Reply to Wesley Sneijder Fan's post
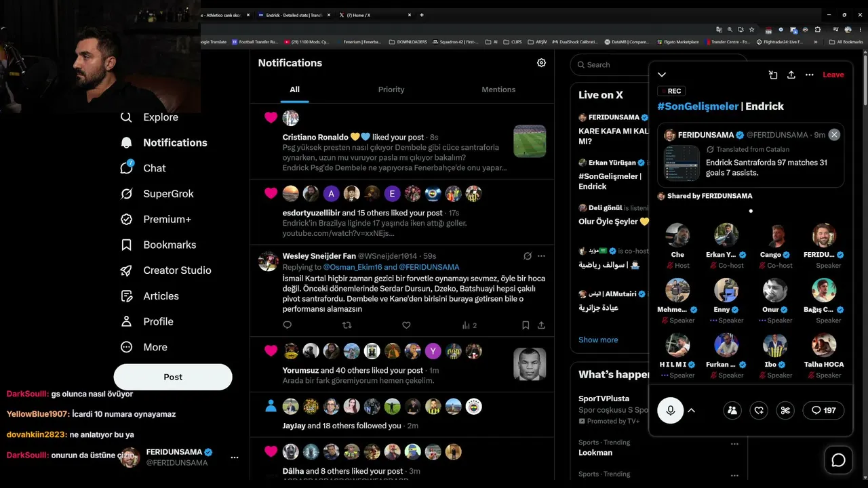 coord(287,325)
